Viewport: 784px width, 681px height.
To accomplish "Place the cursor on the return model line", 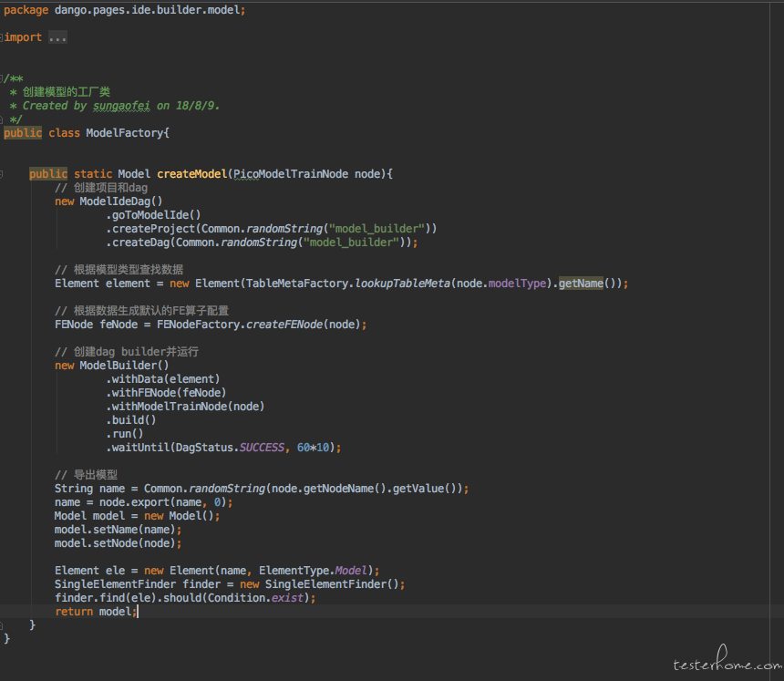I will coord(95,612).
